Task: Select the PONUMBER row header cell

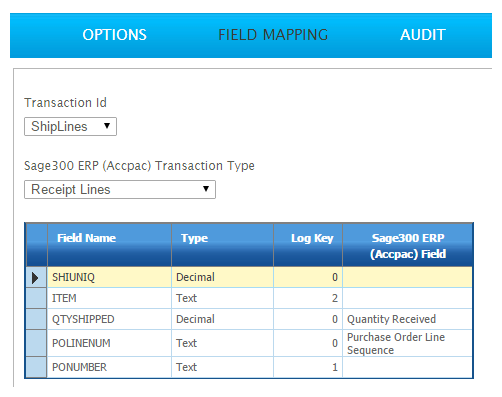Action: click(x=36, y=367)
